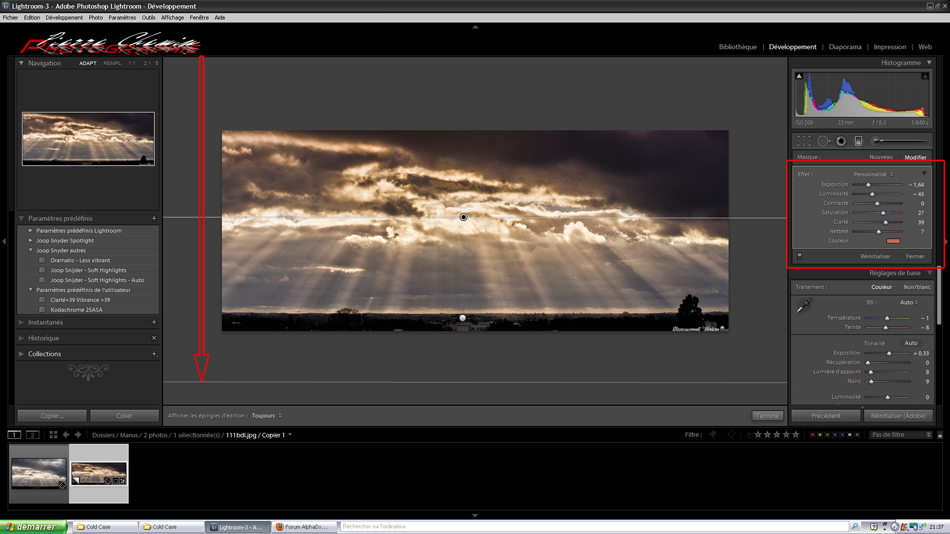950x534 pixels.
Task: Expand Joop Snyder Spotlight folder
Action: pyautogui.click(x=31, y=241)
